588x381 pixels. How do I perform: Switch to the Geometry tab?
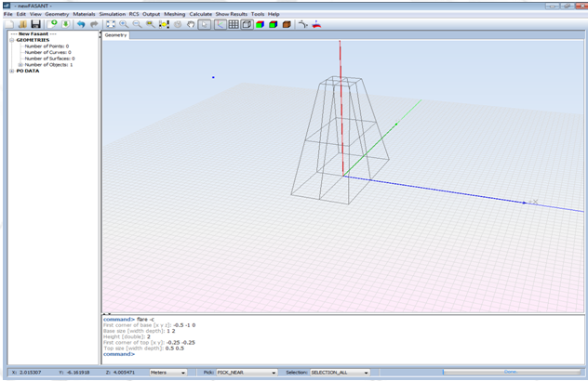point(115,35)
